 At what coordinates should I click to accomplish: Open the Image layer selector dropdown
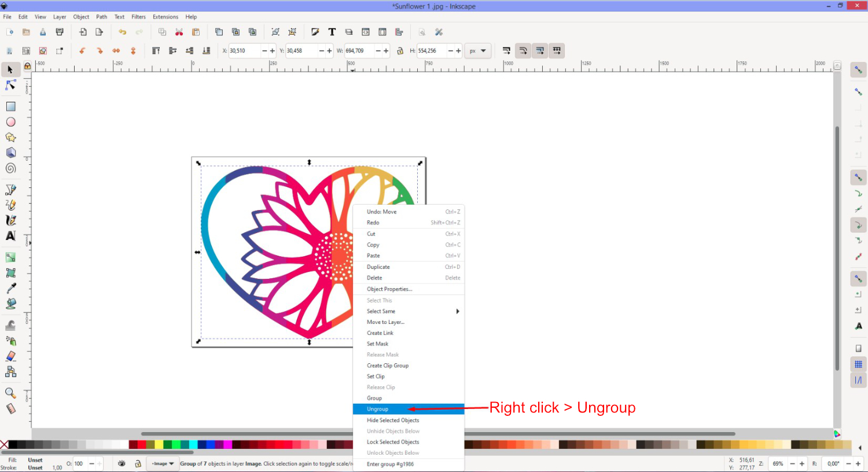[x=163, y=463]
